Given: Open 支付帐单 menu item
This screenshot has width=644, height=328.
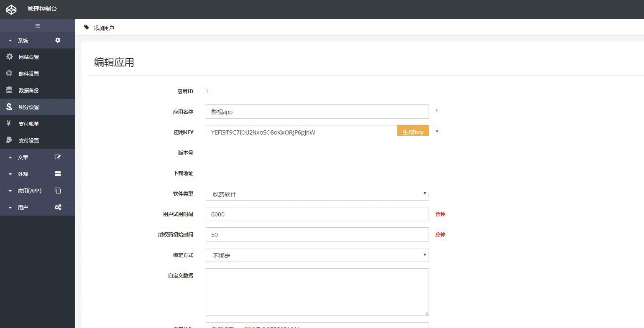Looking at the screenshot, I should coord(38,124).
